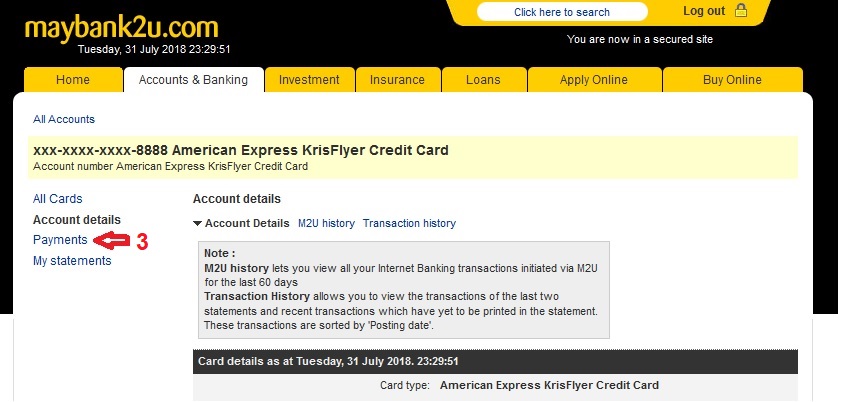This screenshot has width=850, height=402.
Task: Open the Insurance tab
Action: tap(397, 80)
